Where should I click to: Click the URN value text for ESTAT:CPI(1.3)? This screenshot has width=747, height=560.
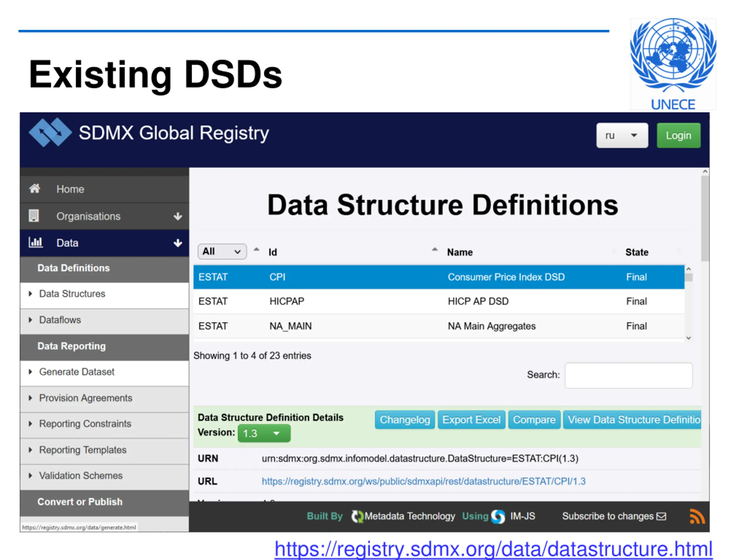tap(420, 459)
